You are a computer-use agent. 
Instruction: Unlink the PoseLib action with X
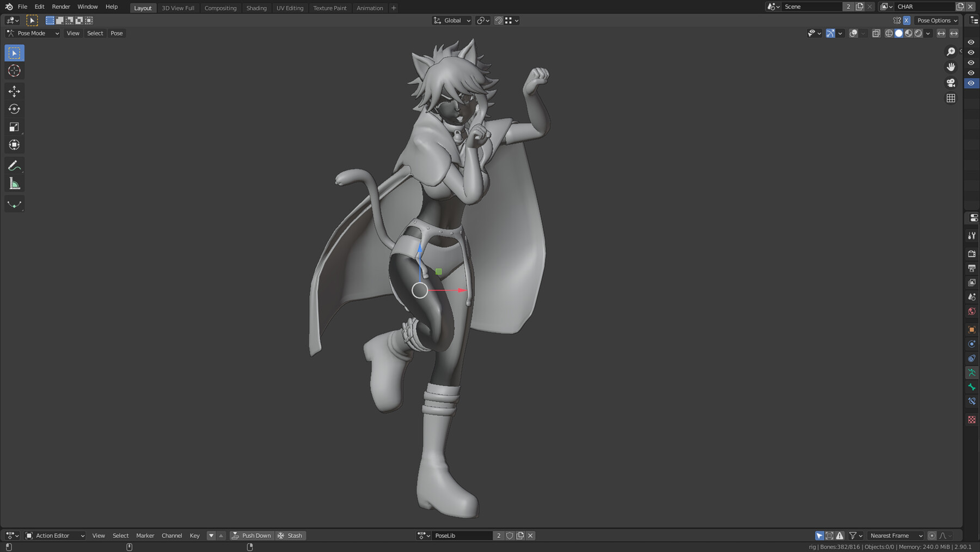pos(530,536)
